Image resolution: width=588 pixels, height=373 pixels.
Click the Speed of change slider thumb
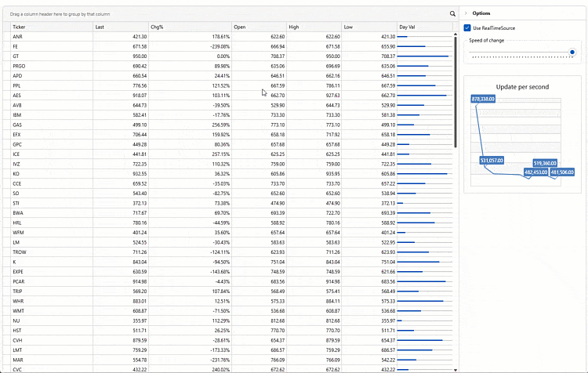(572, 53)
